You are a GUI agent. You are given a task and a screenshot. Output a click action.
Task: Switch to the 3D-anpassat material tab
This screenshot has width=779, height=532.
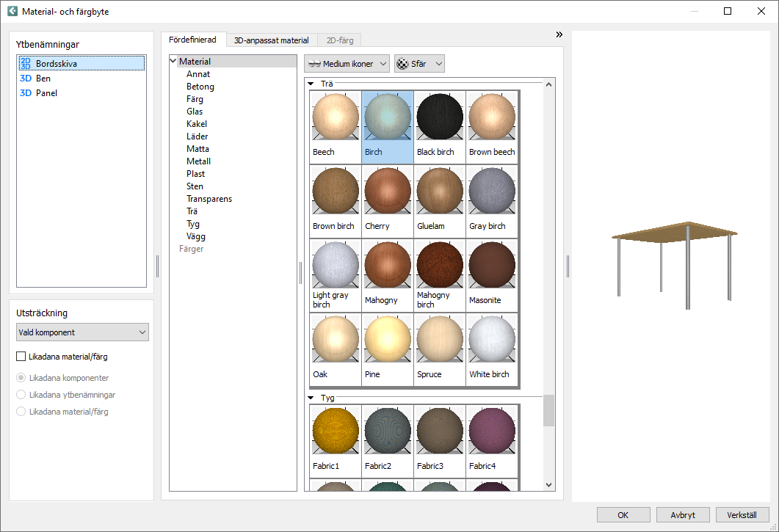pyautogui.click(x=271, y=40)
